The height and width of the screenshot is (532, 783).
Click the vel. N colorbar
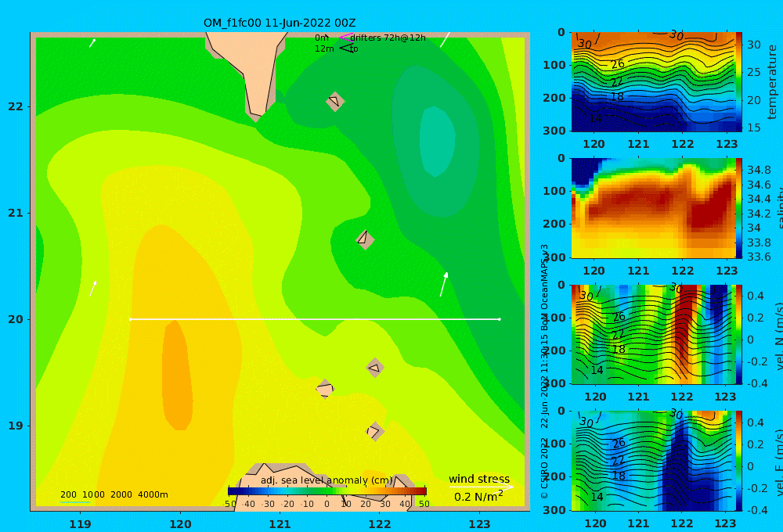click(x=739, y=334)
